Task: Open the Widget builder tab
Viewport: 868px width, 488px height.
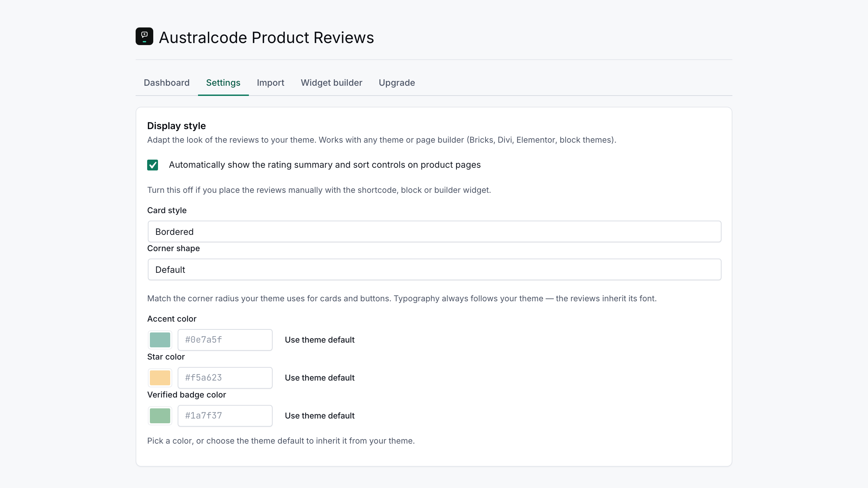Action: coord(332,83)
